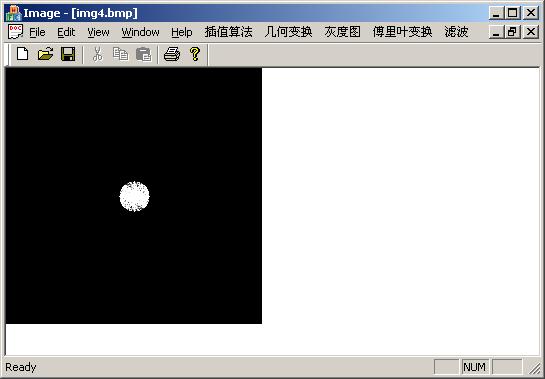Image resolution: width=545 pixels, height=379 pixels.
Task: Click the app icon in title bar
Action: [x=13, y=13]
